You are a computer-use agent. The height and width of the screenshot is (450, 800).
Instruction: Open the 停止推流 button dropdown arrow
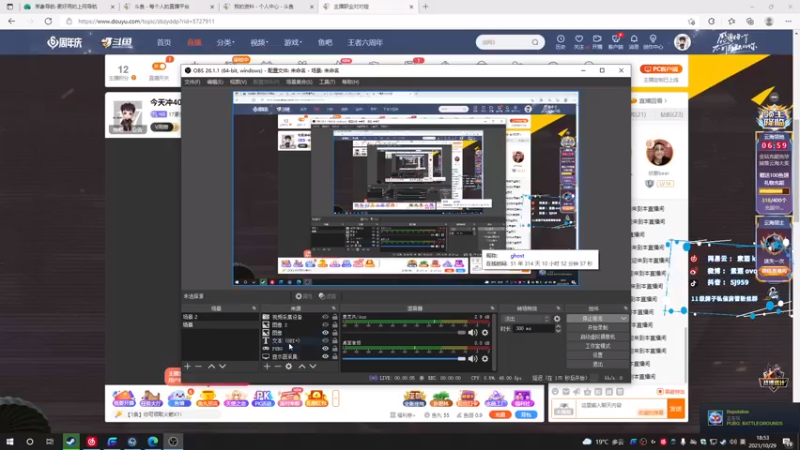[623, 318]
